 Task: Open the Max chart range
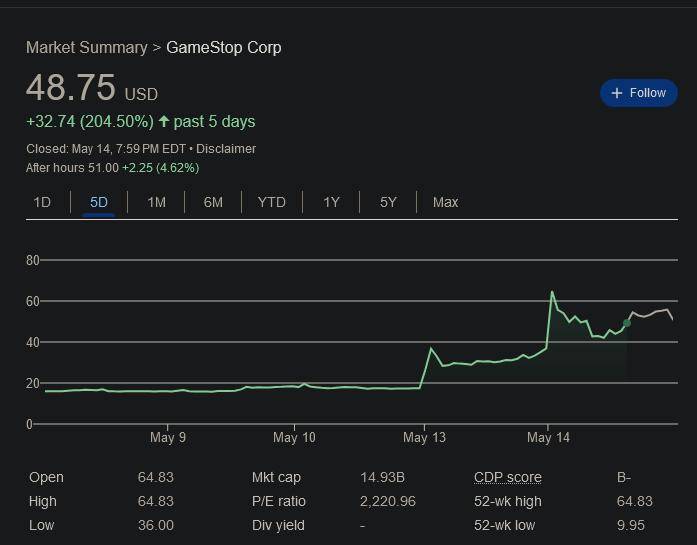(445, 202)
